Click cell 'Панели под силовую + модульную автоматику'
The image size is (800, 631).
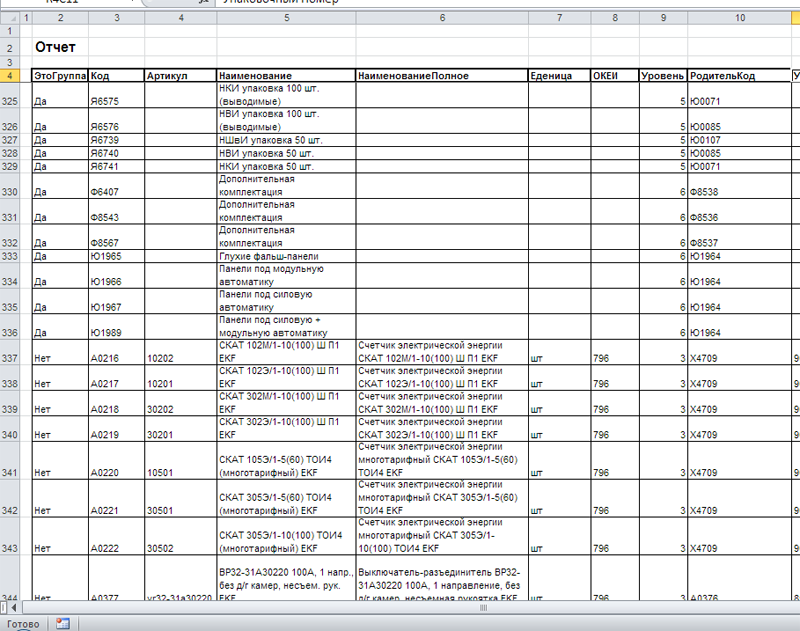[x=286, y=326]
